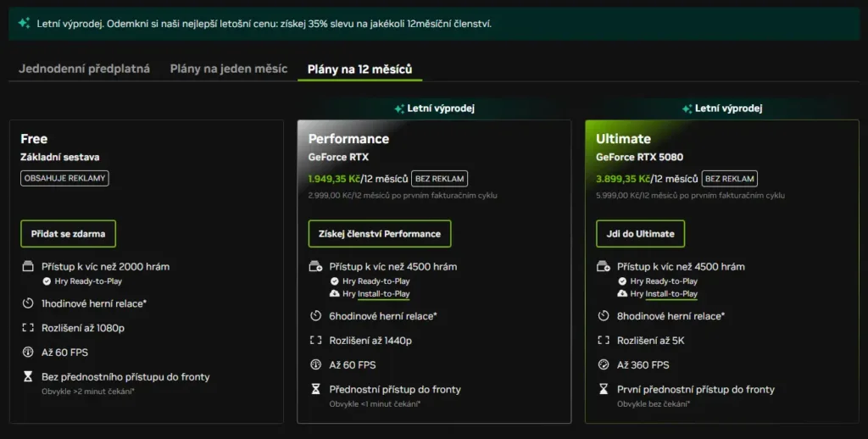The width and height of the screenshot is (868, 439).
Task: Click Až 360 FPS text
Action: pos(643,364)
